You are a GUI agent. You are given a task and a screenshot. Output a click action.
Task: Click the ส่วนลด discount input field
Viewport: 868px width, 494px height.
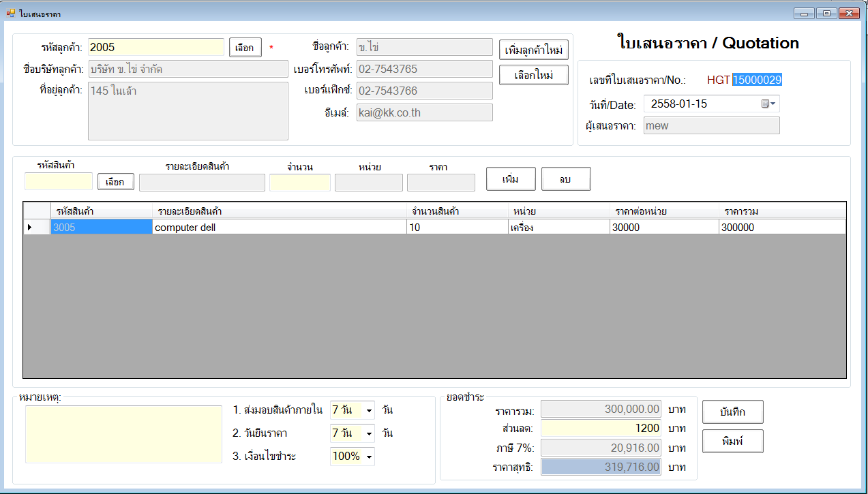pos(600,429)
